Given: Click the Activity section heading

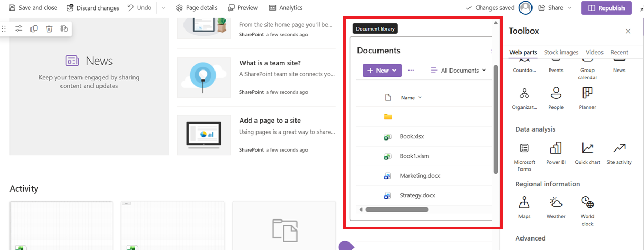Looking at the screenshot, I should pyautogui.click(x=24, y=188).
